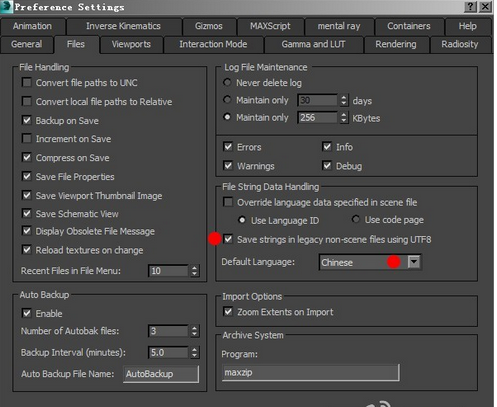Click the 3ds Max title bar icon
Image resolution: width=497 pixels, height=407 pixels.
(x=6, y=6)
